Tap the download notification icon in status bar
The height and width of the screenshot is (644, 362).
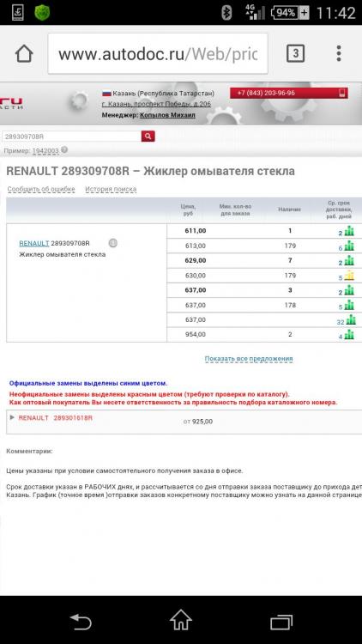click(18, 12)
